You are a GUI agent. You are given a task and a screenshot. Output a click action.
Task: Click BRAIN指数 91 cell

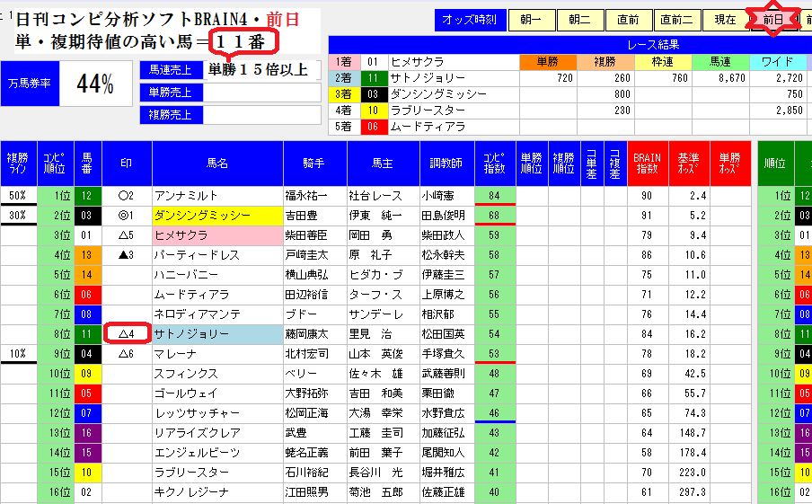(x=648, y=216)
